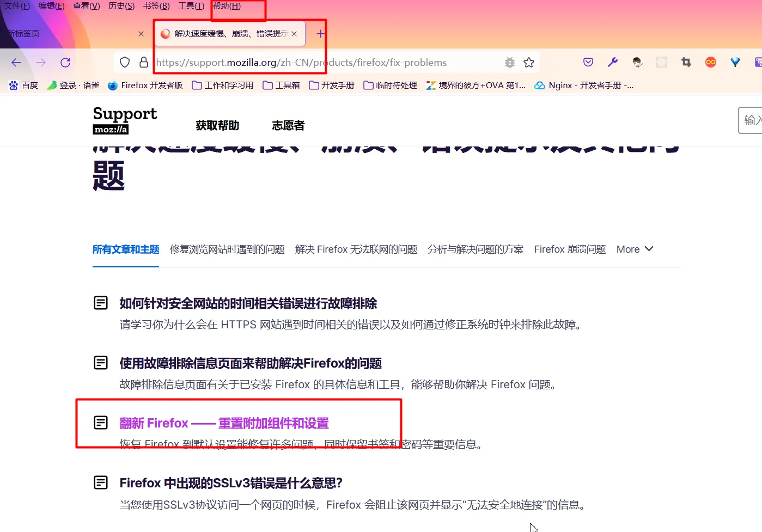Open the 百度 bookmark
Image resolution: width=762 pixels, height=532 pixels.
[x=23, y=85]
